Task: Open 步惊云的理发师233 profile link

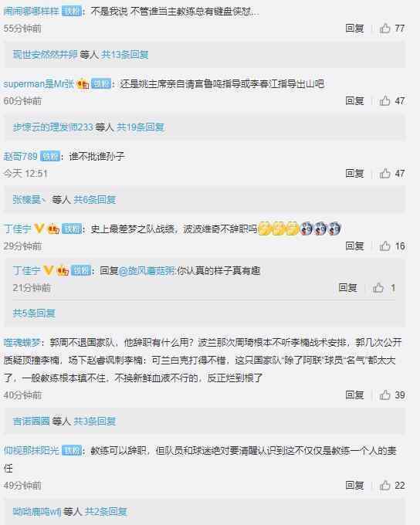Action: click(x=53, y=127)
